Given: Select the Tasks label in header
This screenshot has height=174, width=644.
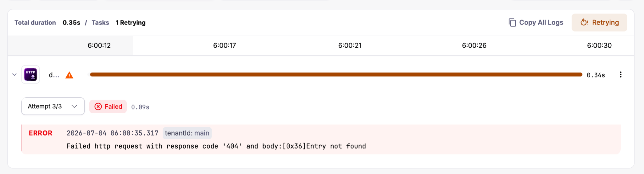Looking at the screenshot, I should coord(100,23).
